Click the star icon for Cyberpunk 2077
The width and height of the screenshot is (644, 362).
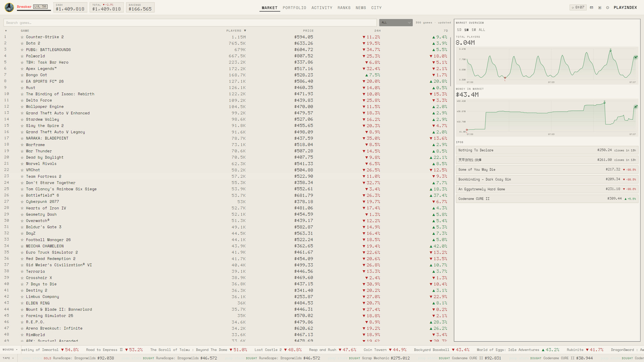pyautogui.click(x=22, y=202)
